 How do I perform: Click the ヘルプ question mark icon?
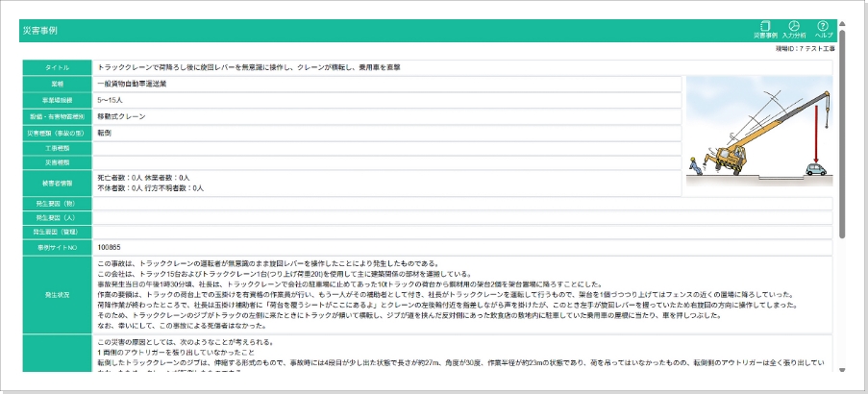(823, 27)
